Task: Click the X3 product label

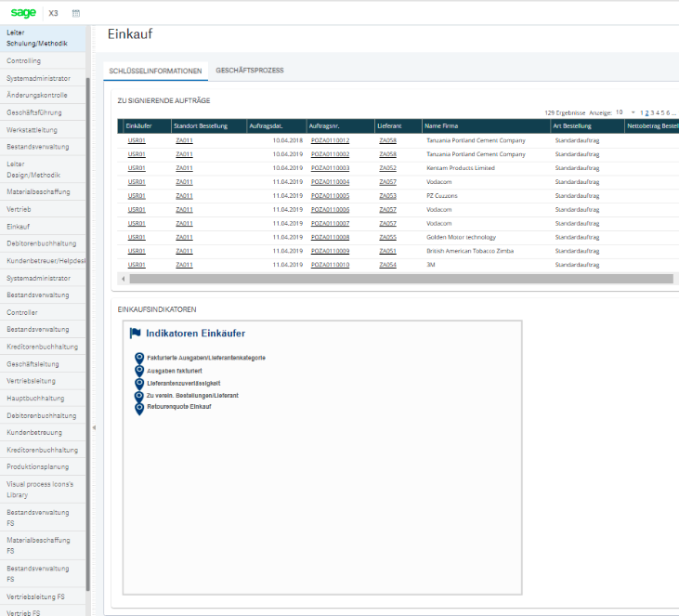Action: tap(53, 13)
